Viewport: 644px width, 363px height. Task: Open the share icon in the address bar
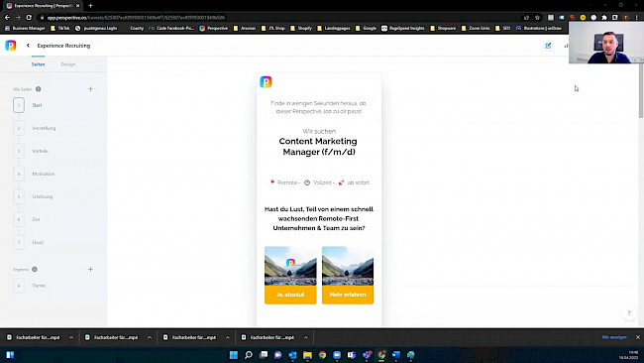coord(526,18)
